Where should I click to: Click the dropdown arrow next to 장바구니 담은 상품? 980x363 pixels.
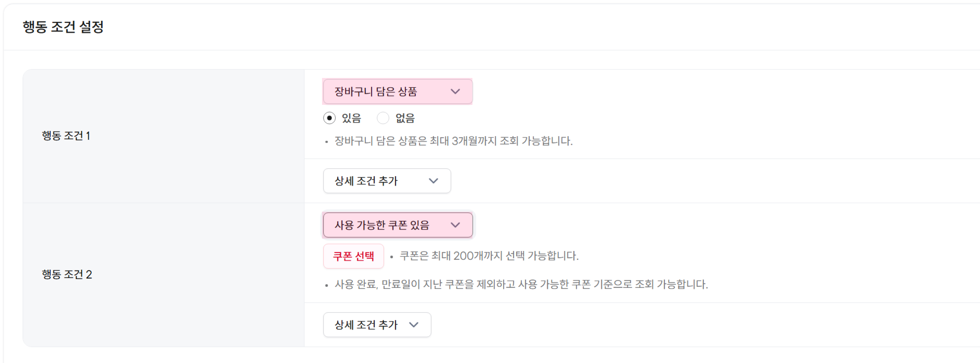point(455,91)
